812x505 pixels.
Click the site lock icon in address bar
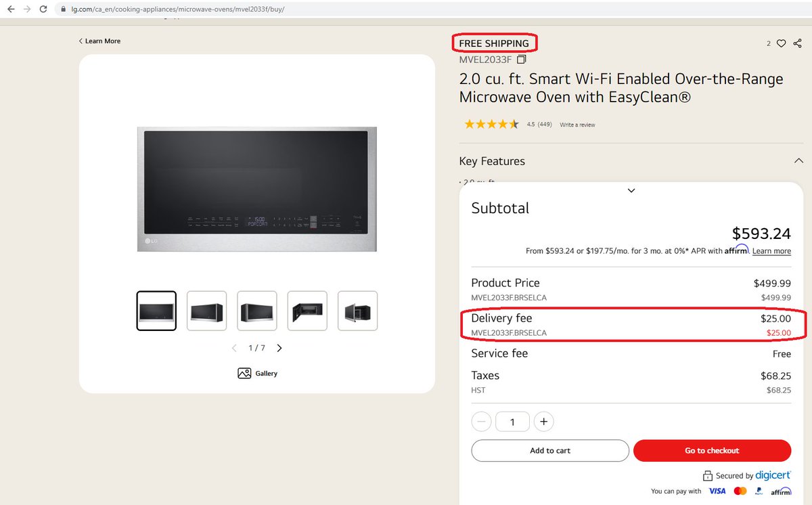click(x=62, y=9)
